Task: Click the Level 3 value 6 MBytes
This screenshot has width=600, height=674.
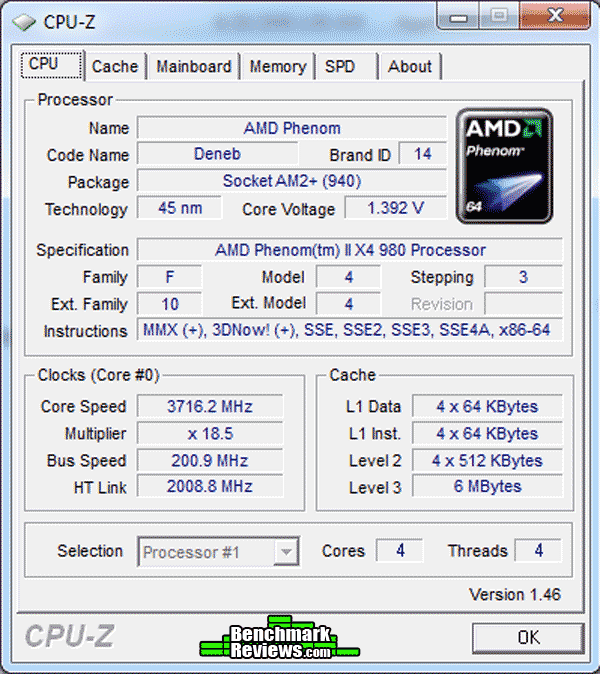Action: tap(487, 487)
